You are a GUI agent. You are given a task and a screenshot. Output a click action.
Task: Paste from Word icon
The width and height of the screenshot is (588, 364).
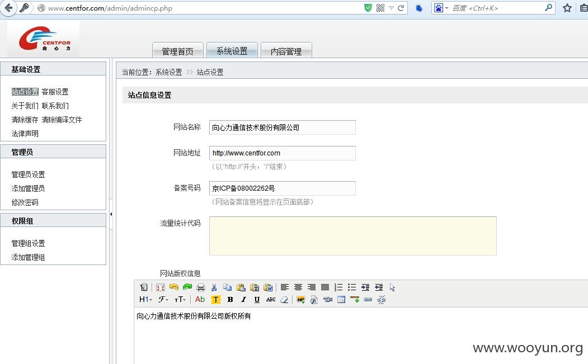tap(268, 287)
